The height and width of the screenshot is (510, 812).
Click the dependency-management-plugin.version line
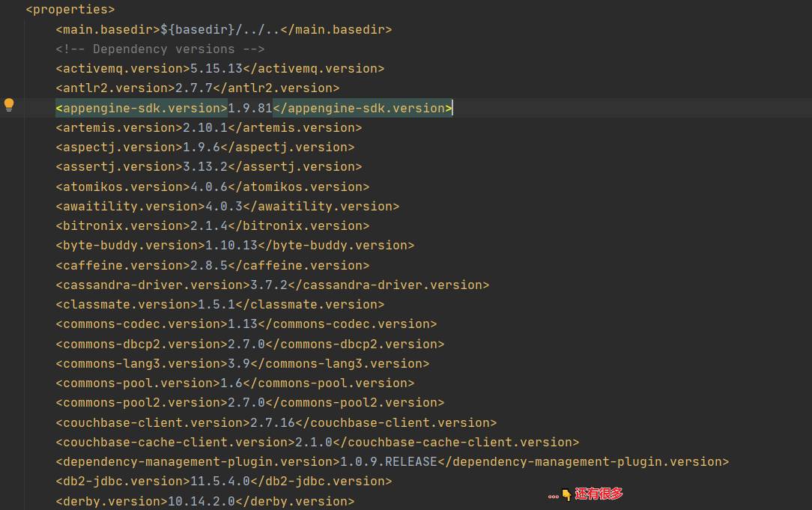[x=392, y=462]
